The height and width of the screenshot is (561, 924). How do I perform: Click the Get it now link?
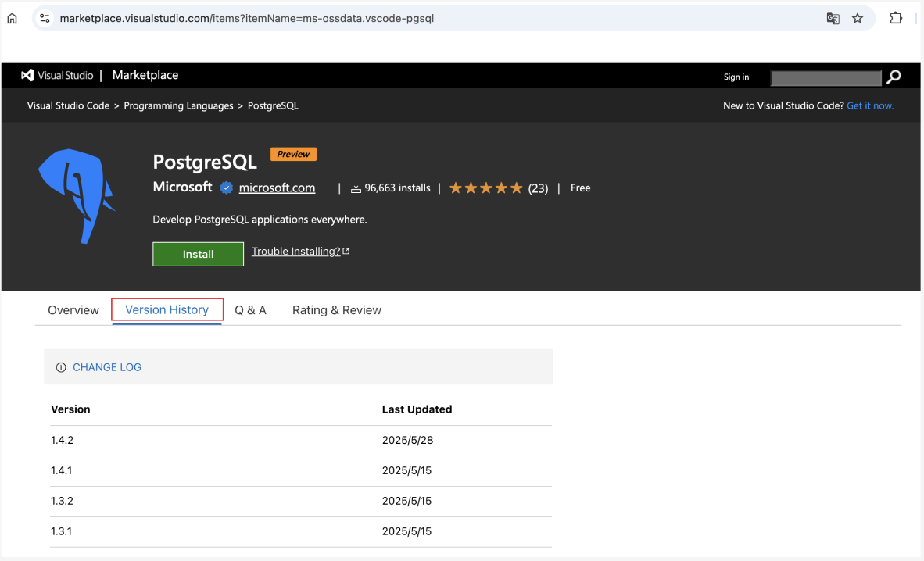(870, 105)
